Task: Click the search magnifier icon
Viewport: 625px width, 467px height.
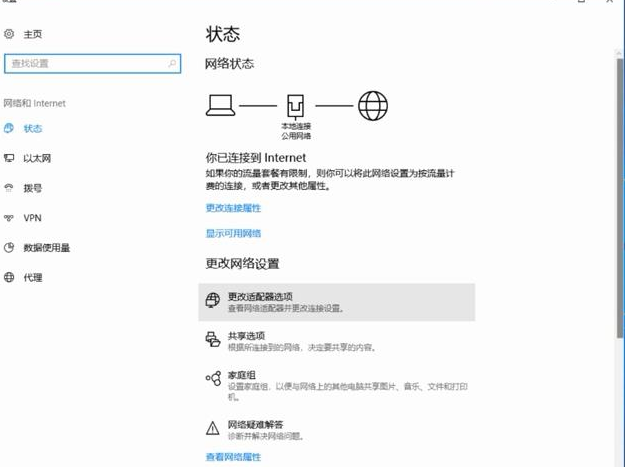Action: (172, 63)
